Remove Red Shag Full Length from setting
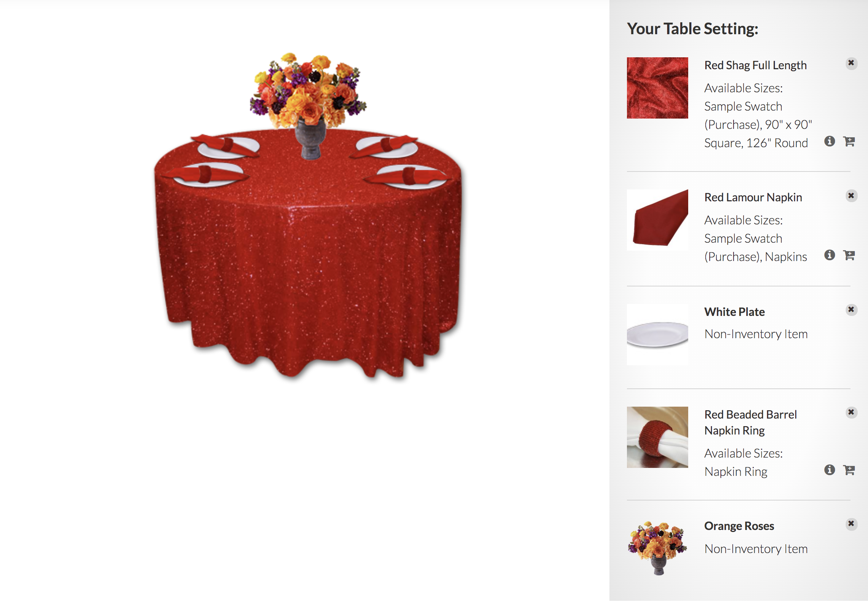This screenshot has height=604, width=868. point(851,63)
